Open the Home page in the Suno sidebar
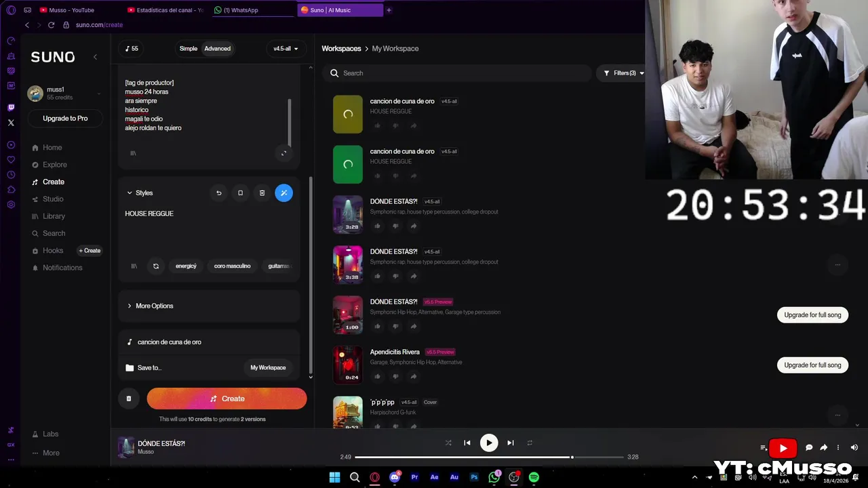 52,148
